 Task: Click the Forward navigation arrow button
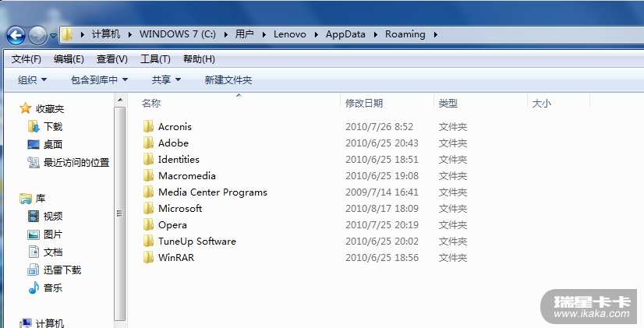(37, 36)
